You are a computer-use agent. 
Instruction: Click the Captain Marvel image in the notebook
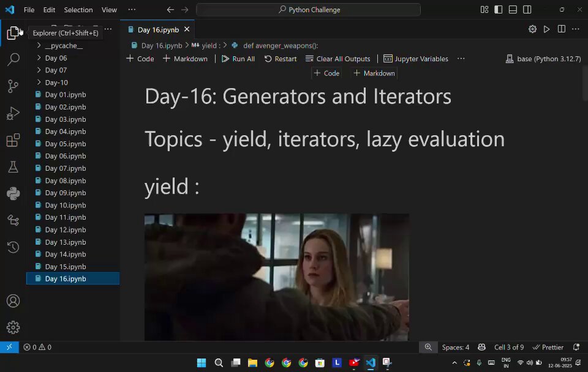[x=277, y=277]
